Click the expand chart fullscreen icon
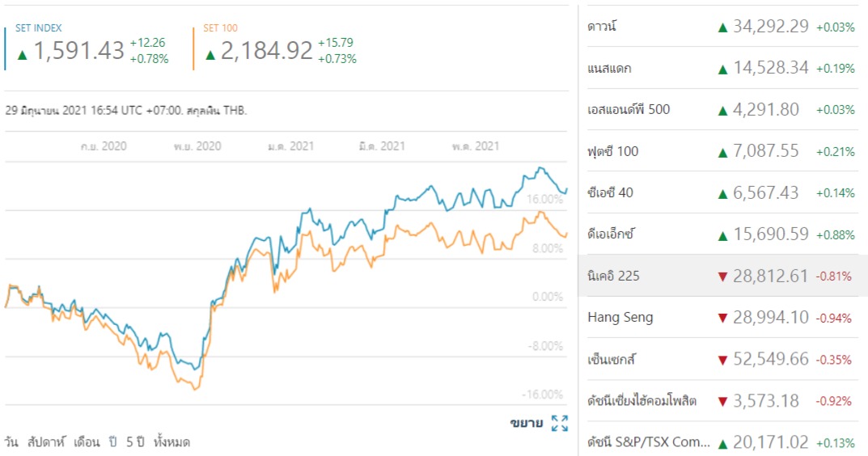This screenshot has height=456, width=868. (x=559, y=423)
